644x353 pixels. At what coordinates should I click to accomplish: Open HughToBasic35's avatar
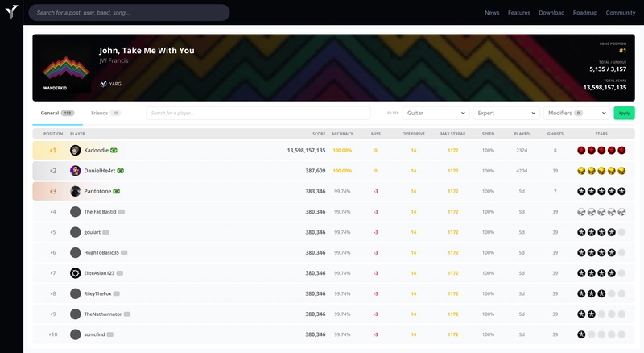pyautogui.click(x=75, y=252)
